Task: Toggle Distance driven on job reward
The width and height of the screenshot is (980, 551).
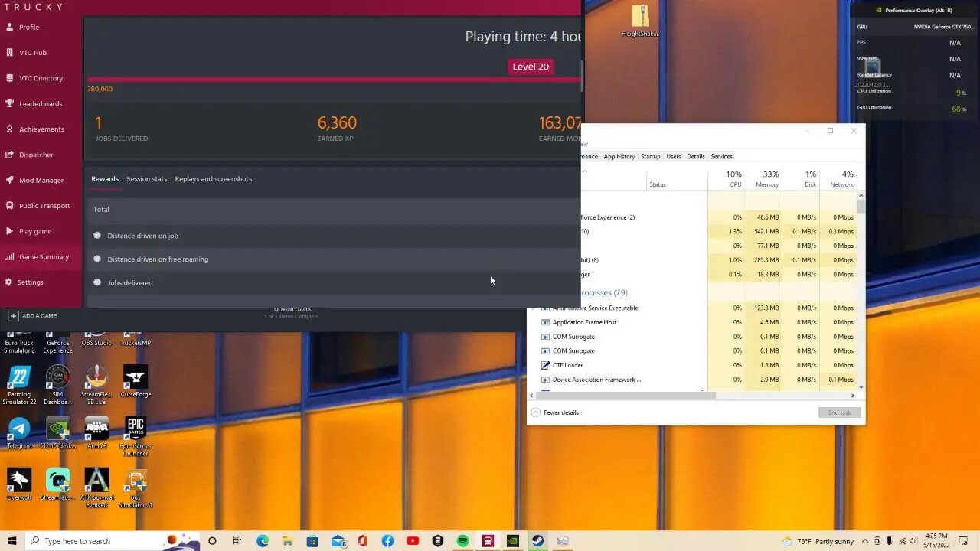Action: (x=334, y=236)
